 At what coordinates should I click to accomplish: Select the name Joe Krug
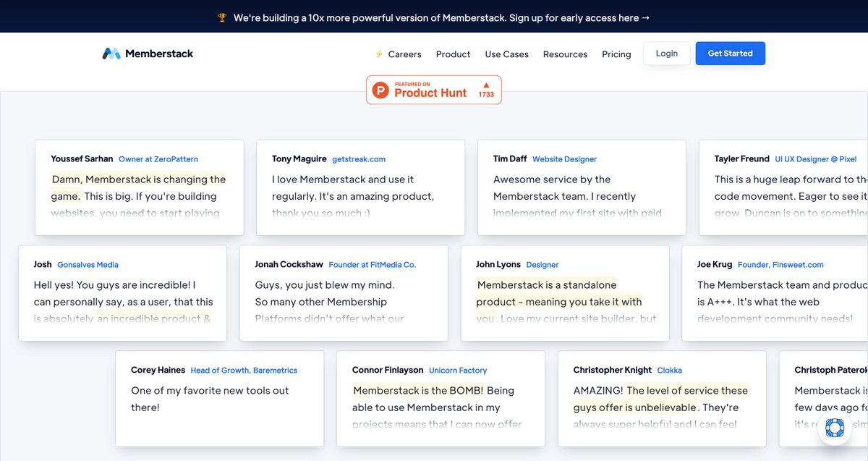715,264
